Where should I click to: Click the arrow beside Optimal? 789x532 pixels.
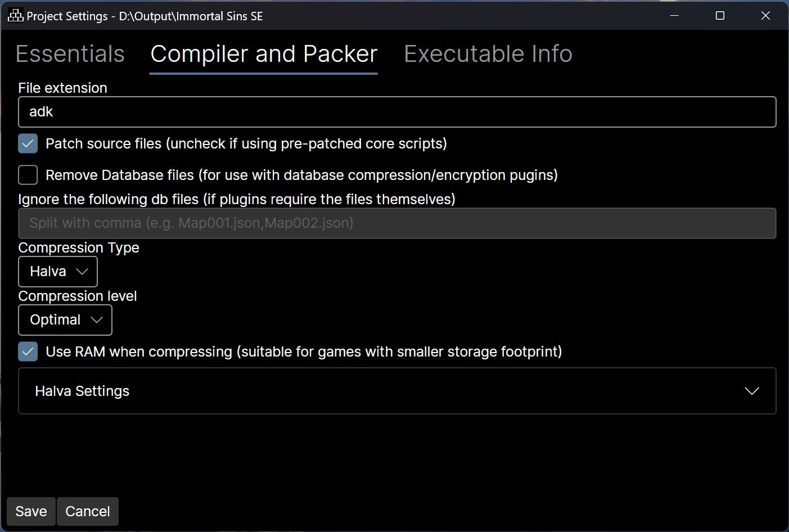pyautogui.click(x=97, y=320)
